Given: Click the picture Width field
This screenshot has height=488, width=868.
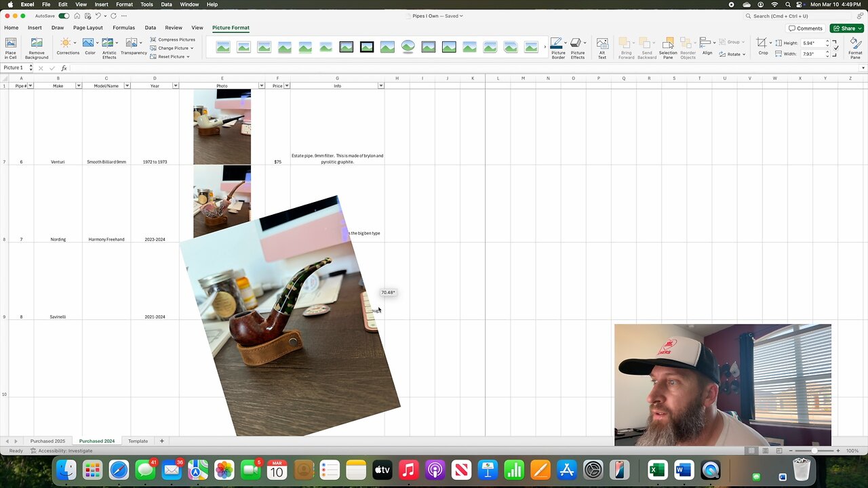Looking at the screenshot, I should point(812,54).
